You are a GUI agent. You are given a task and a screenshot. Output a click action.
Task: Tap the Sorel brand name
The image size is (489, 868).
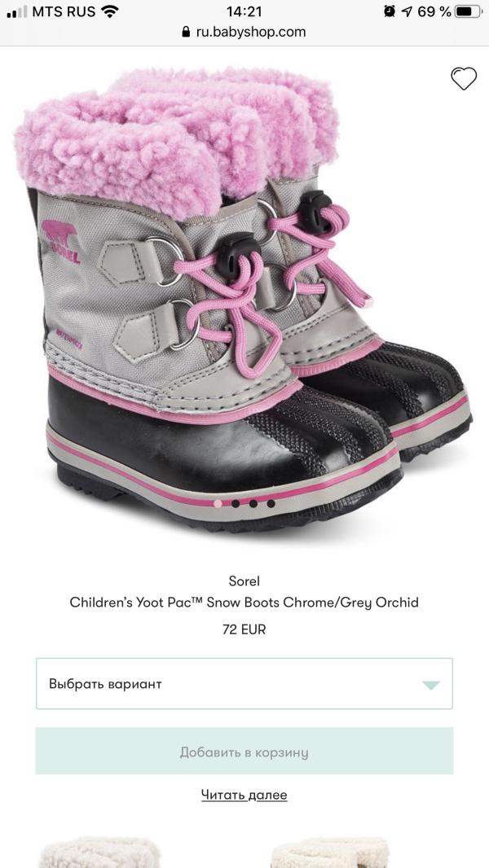244,581
